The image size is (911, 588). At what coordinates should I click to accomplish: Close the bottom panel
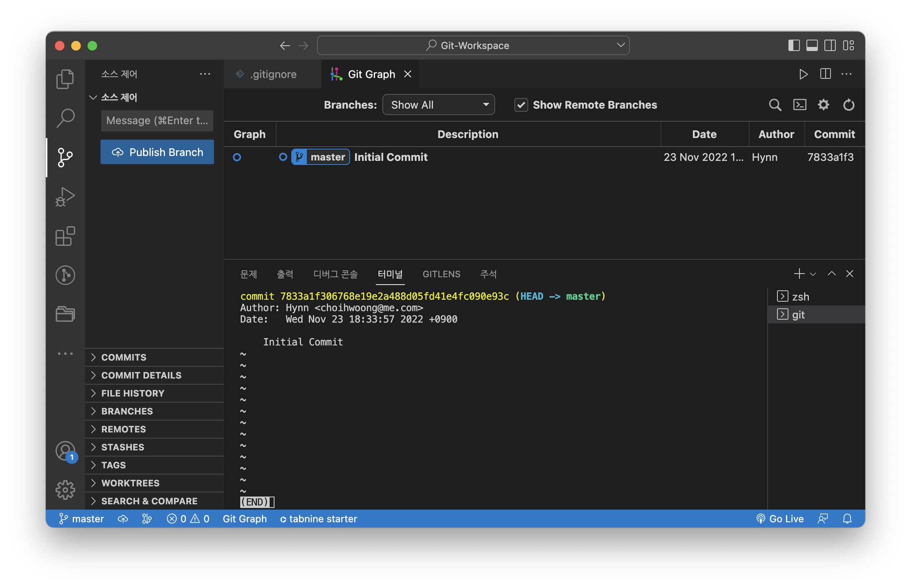coord(850,274)
